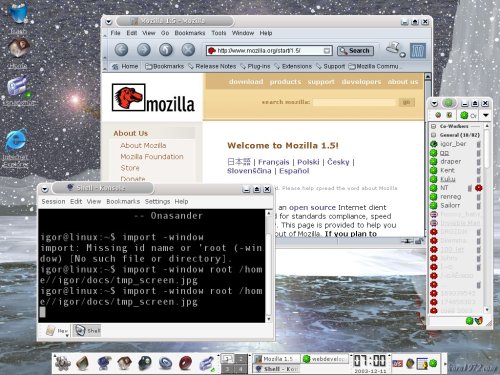Click the red message icon beside NT
The image size is (500, 375).
(479, 188)
